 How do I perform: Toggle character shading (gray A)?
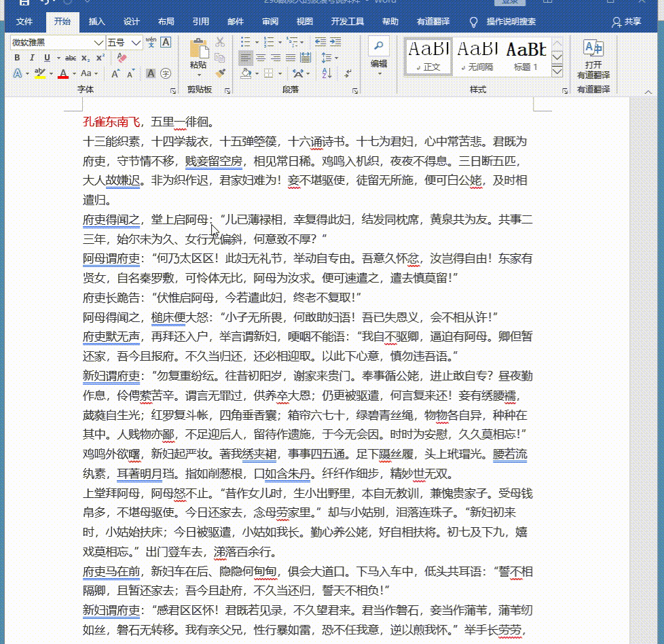pos(150,74)
